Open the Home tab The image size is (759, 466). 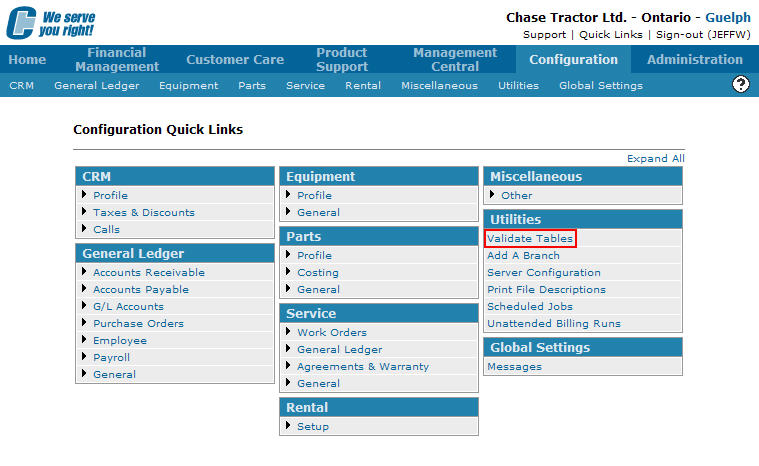[27, 60]
